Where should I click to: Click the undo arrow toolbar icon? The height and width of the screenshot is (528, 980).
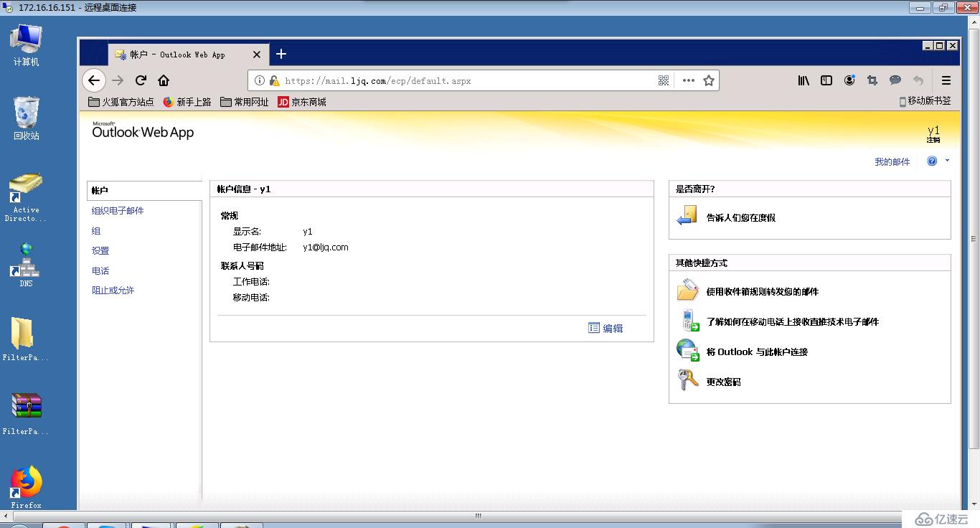pos(918,80)
